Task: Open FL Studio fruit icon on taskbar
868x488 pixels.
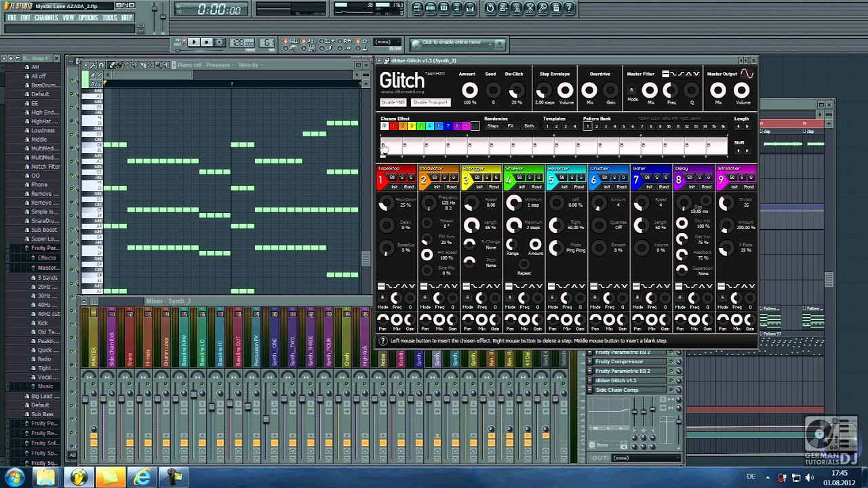Action: click(79, 477)
